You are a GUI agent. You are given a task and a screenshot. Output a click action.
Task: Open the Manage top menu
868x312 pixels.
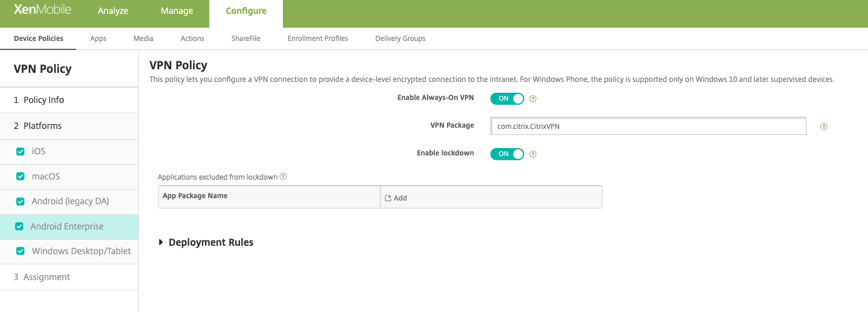pyautogui.click(x=177, y=11)
